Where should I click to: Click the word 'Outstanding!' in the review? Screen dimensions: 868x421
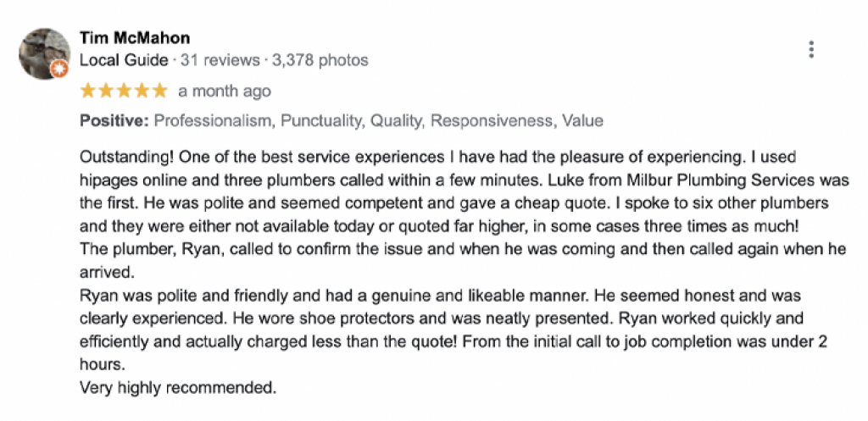(127, 158)
